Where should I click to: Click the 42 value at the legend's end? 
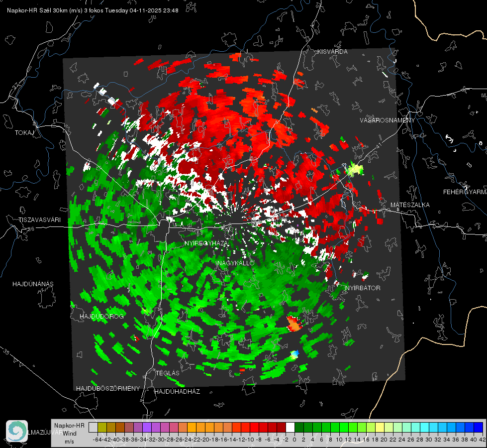tap(482, 440)
